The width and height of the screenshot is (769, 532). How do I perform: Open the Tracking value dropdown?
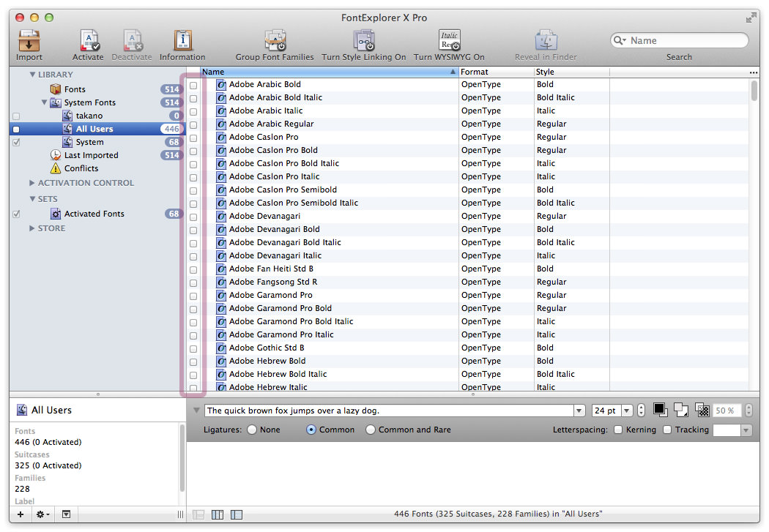pos(746,430)
